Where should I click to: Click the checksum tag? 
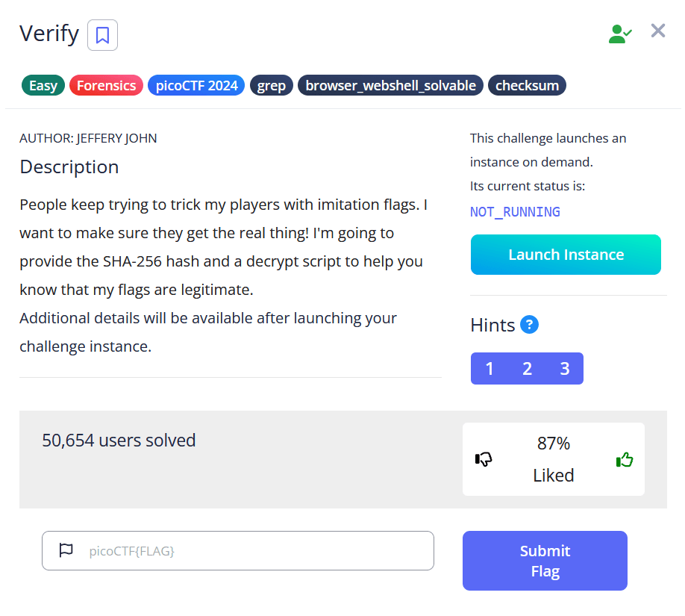tap(527, 84)
